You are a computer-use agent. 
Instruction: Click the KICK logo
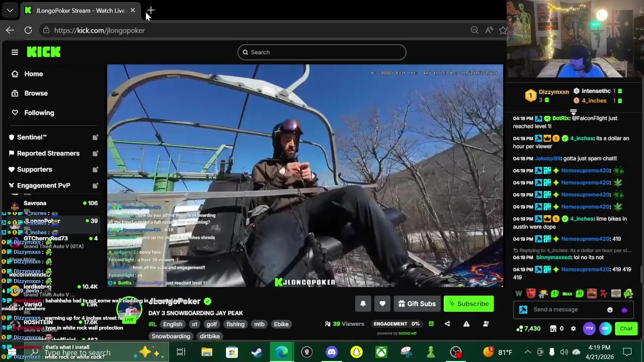click(44, 52)
